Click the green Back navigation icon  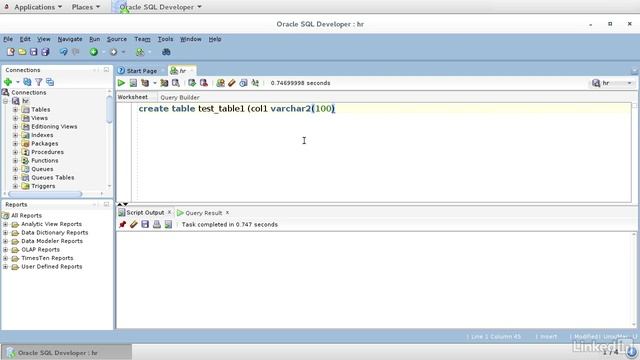pyautogui.click(x=94, y=52)
